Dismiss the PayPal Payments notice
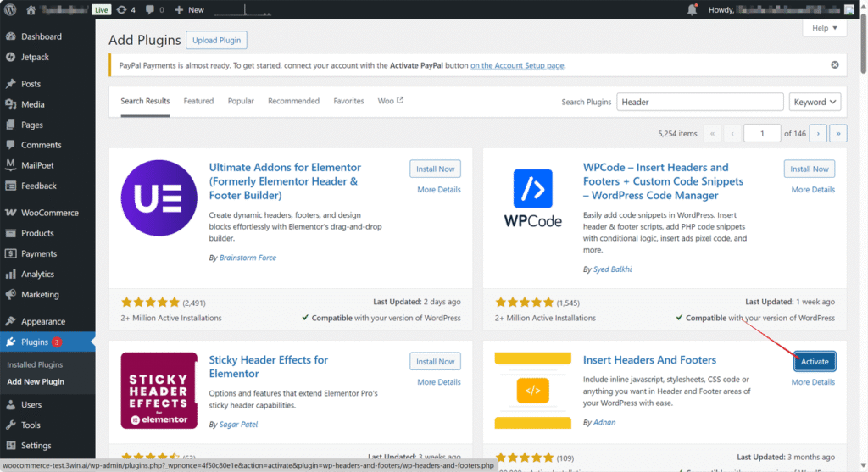This screenshot has height=472, width=868. (835, 65)
